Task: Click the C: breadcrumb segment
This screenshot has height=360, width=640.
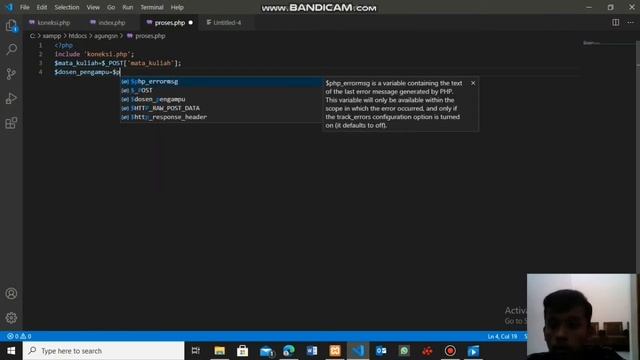Action: [32, 36]
